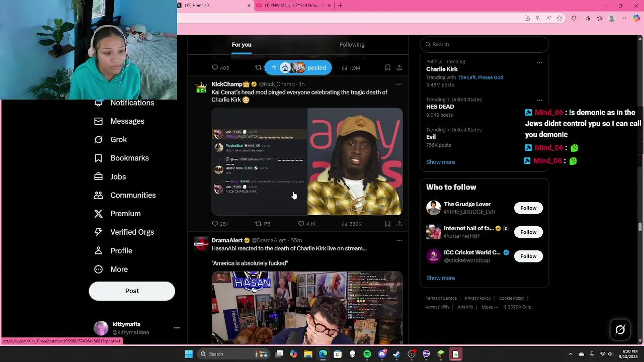Viewport: 644px width, 362px height.
Task: Bookmark the top post with 405 replies
Action: [x=387, y=67]
